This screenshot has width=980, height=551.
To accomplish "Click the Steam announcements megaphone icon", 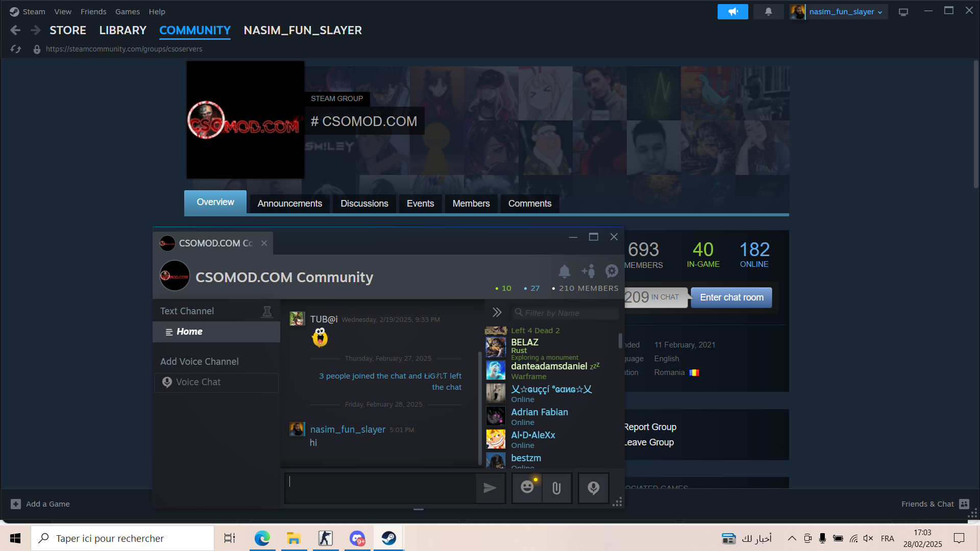I will [x=732, y=12].
